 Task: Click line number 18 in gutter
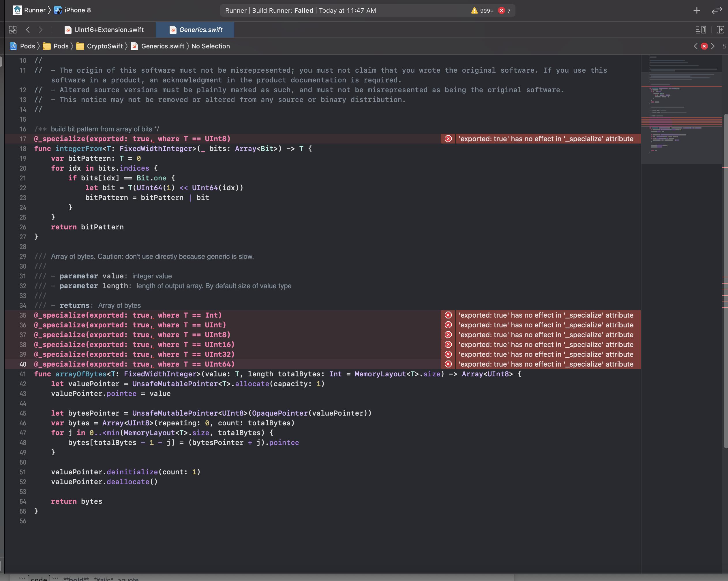(22, 149)
